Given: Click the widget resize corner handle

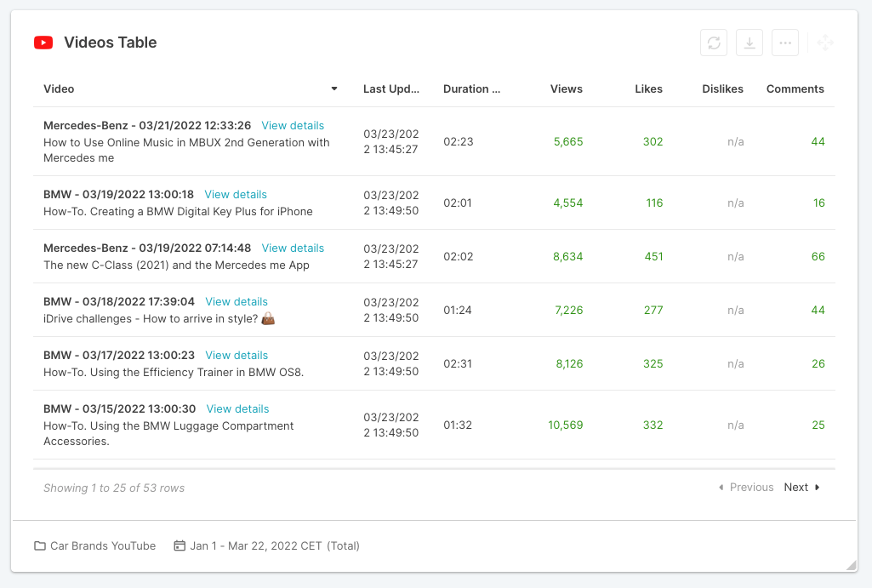Looking at the screenshot, I should coord(851,565).
